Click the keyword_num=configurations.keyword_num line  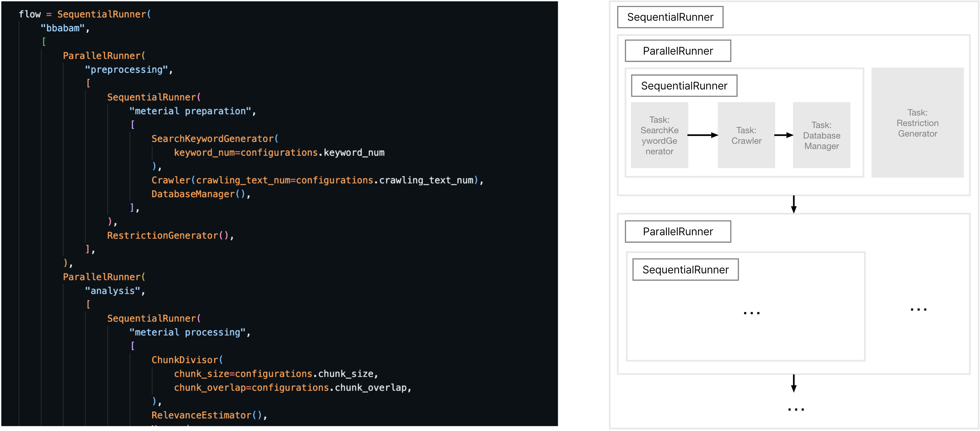tap(279, 153)
